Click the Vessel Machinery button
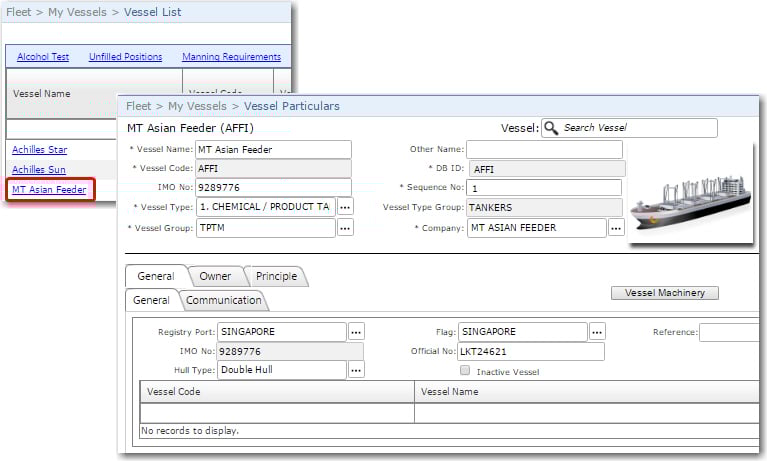Image resolution: width=767 pixels, height=461 pixels. (664, 293)
